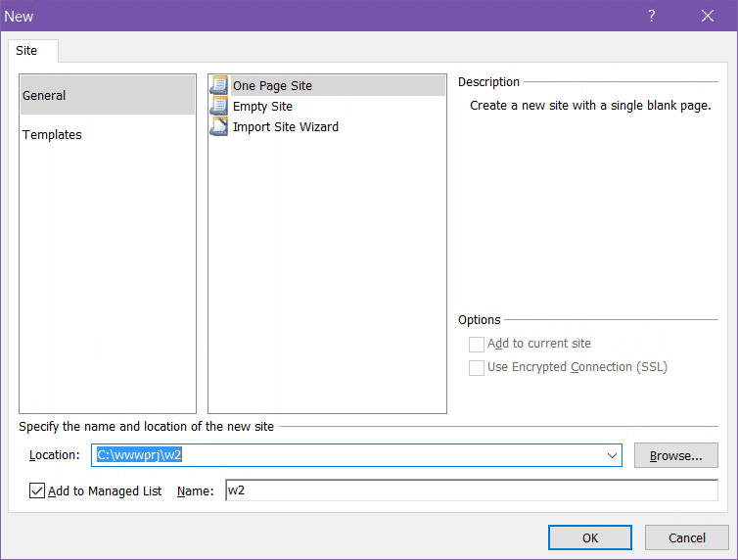The height and width of the screenshot is (560, 738).
Task: Switch to the Site tab
Action: tap(26, 50)
